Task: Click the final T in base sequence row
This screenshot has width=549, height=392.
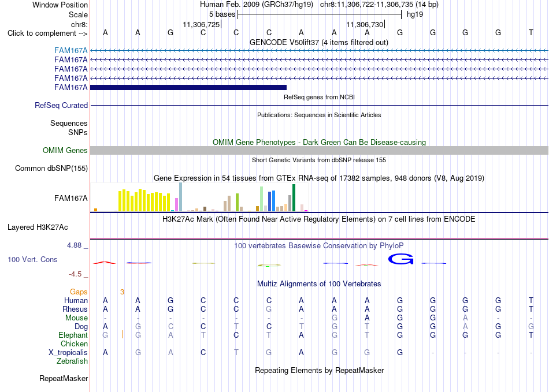Action: 531,33
